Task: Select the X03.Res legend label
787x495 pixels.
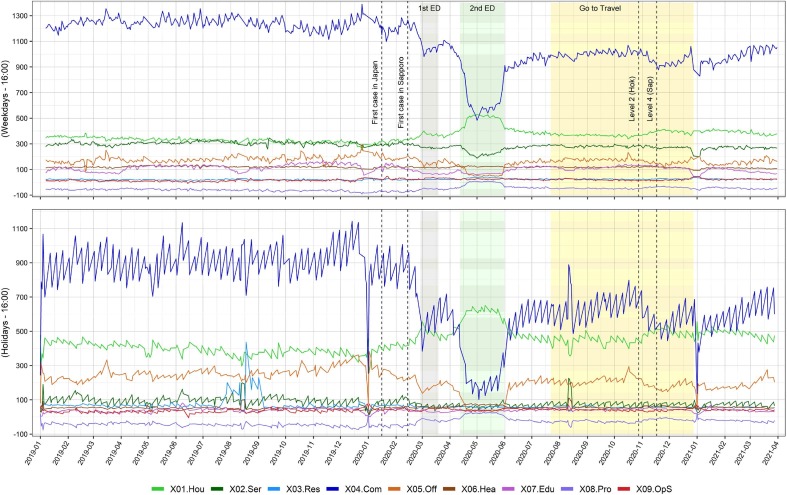Action: tap(303, 489)
